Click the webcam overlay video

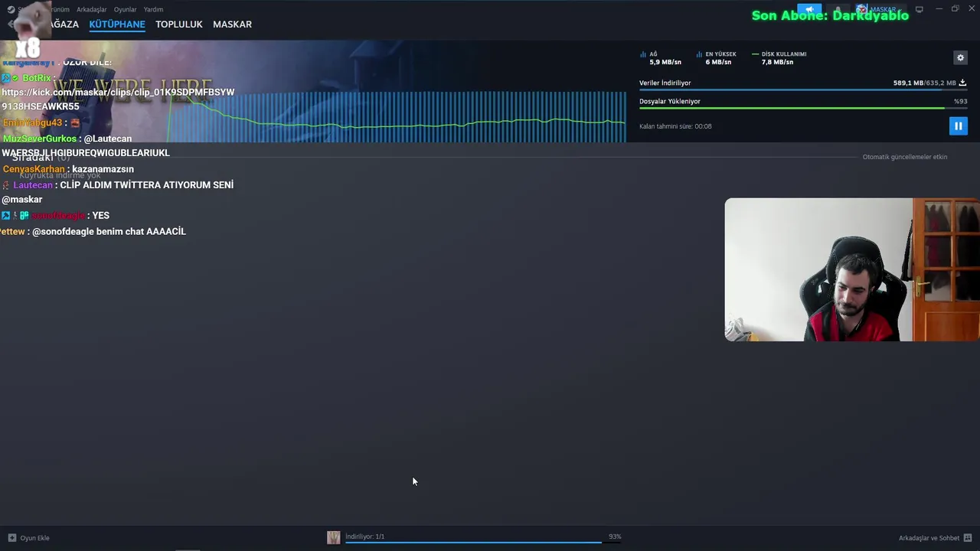(852, 269)
